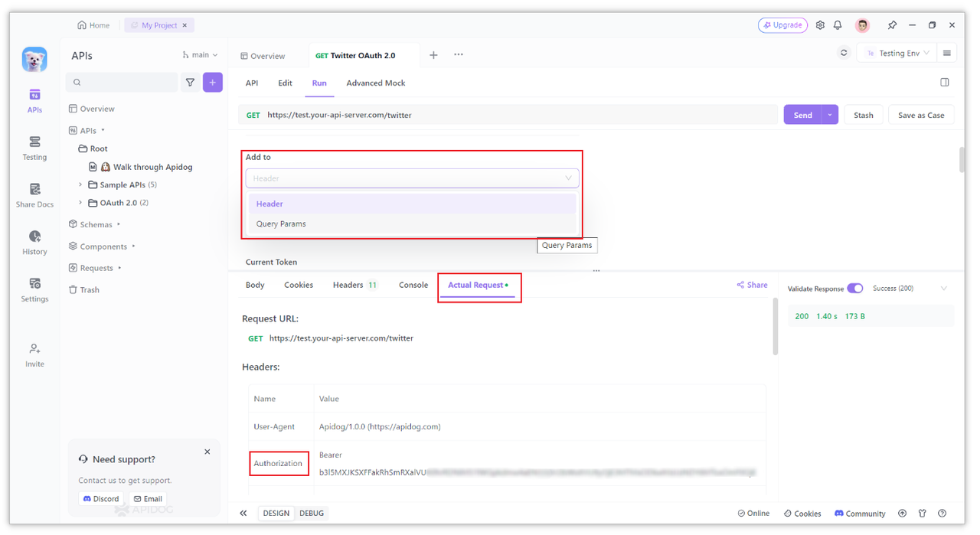Open History from the left sidebar

(34, 243)
